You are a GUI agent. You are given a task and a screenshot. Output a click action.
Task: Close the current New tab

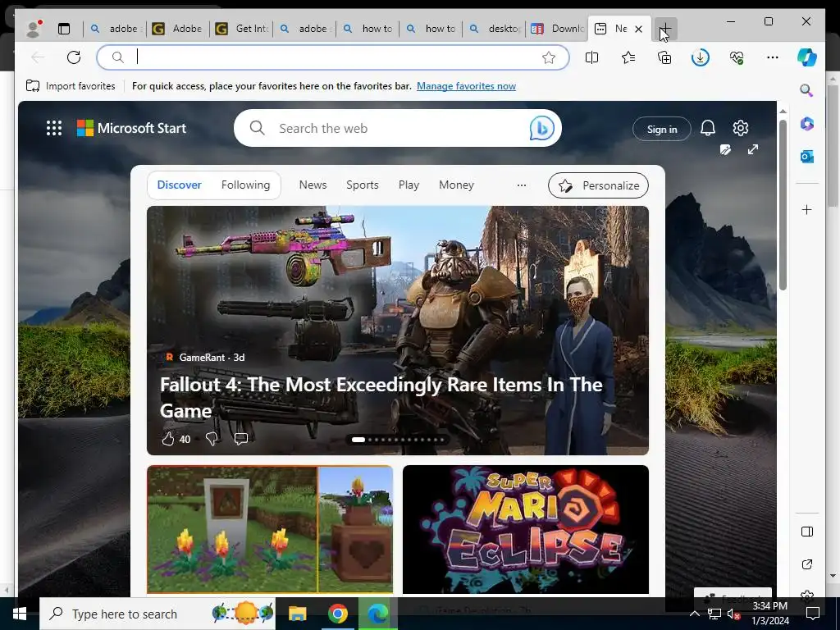pyautogui.click(x=638, y=29)
